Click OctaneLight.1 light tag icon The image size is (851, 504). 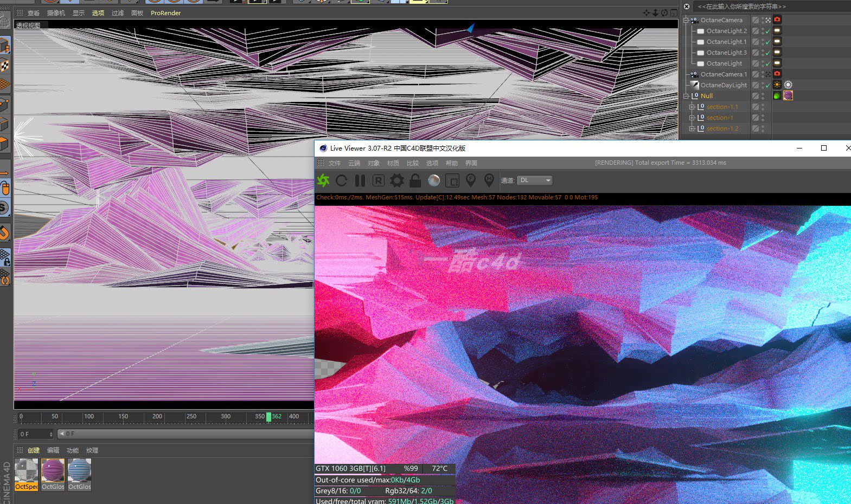click(x=777, y=41)
